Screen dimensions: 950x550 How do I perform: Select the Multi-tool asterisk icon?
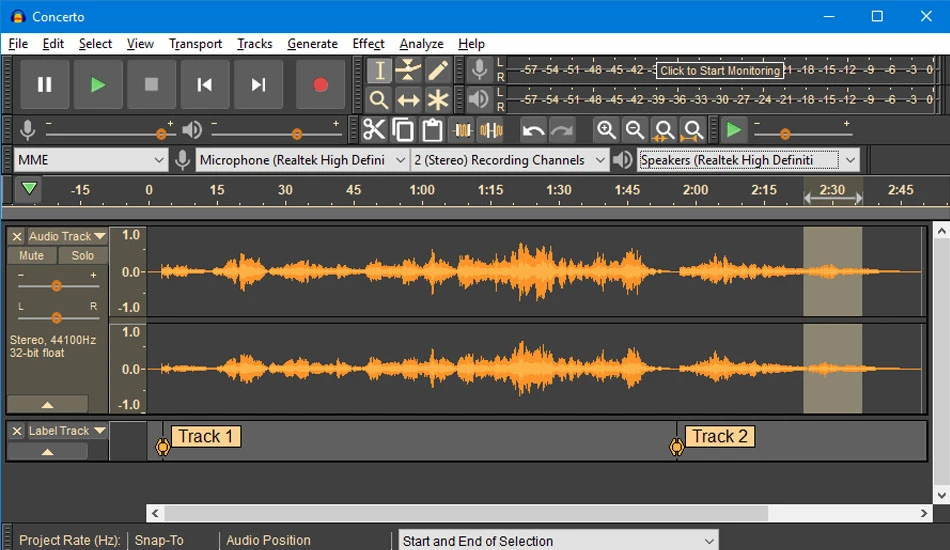[437, 99]
